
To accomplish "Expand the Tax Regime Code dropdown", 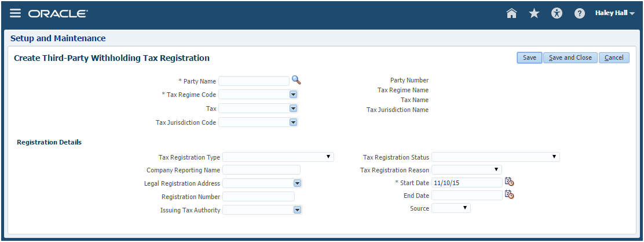I will pos(293,94).
